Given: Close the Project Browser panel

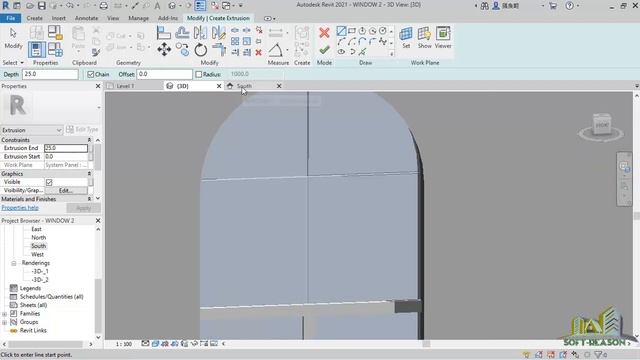Looking at the screenshot, I should point(98,220).
